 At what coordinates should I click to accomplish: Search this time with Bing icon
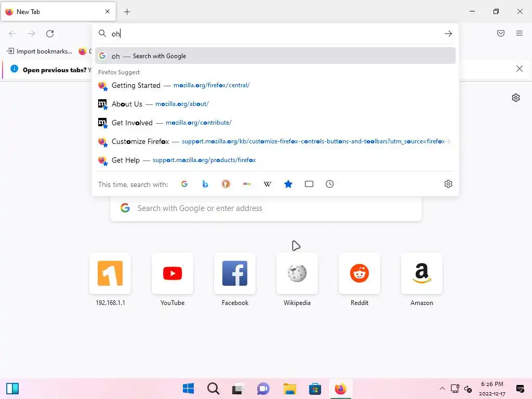(x=205, y=184)
